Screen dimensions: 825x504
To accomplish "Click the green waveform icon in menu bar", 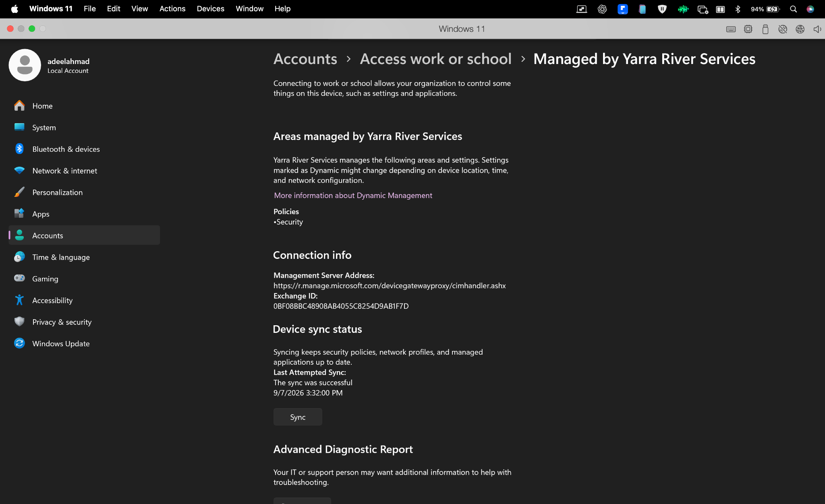I will click(x=683, y=9).
